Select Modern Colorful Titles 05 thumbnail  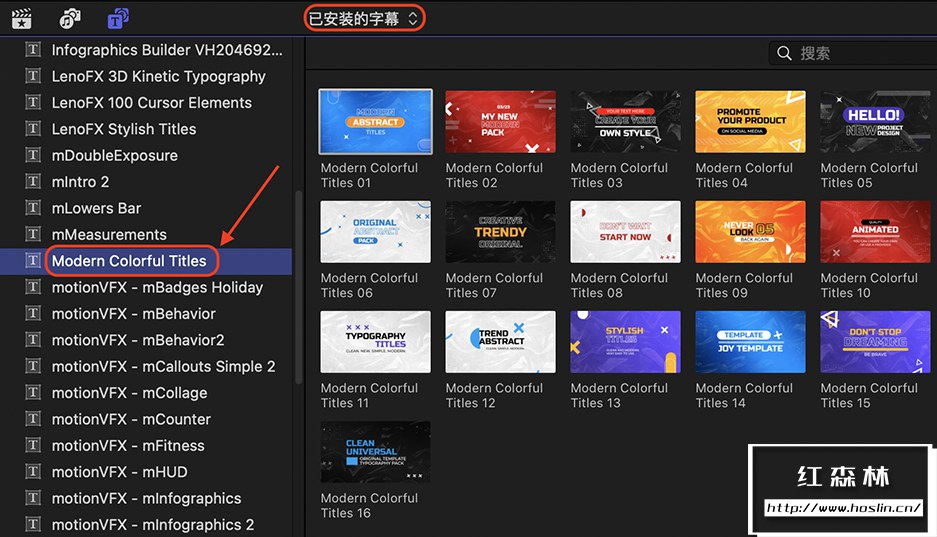tap(875, 122)
